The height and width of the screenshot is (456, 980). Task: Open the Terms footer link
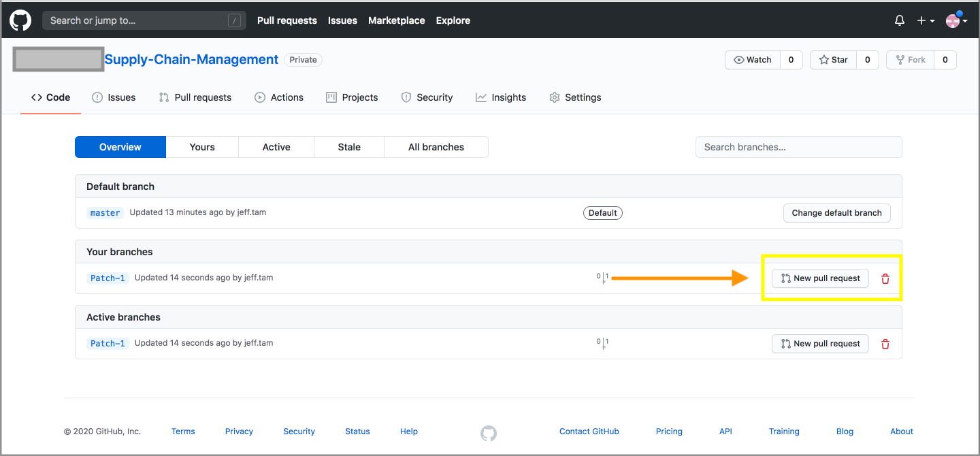tap(183, 431)
